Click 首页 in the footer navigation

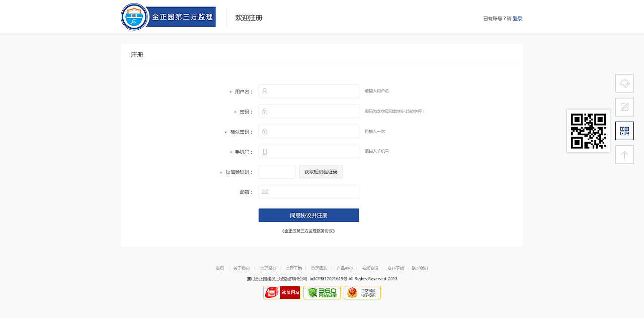(x=219, y=268)
